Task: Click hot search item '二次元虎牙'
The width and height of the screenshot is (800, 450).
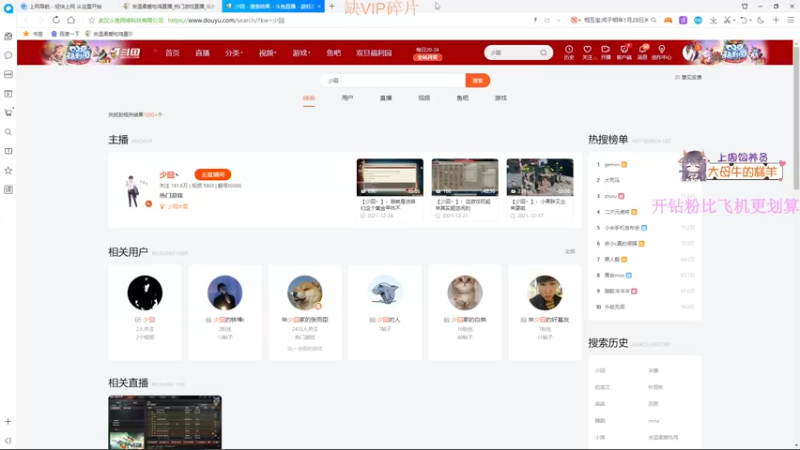Action: coord(617,212)
